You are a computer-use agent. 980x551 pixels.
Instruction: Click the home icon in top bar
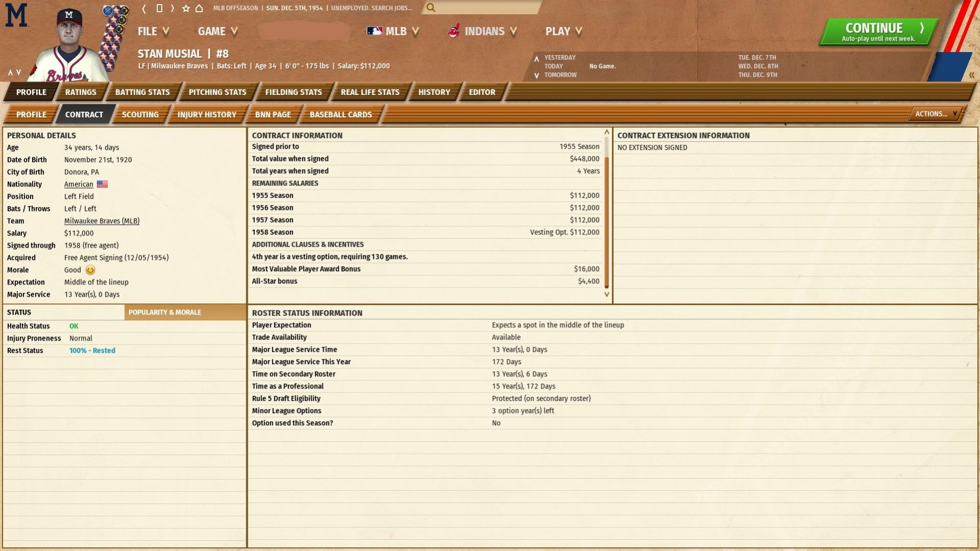pos(199,8)
